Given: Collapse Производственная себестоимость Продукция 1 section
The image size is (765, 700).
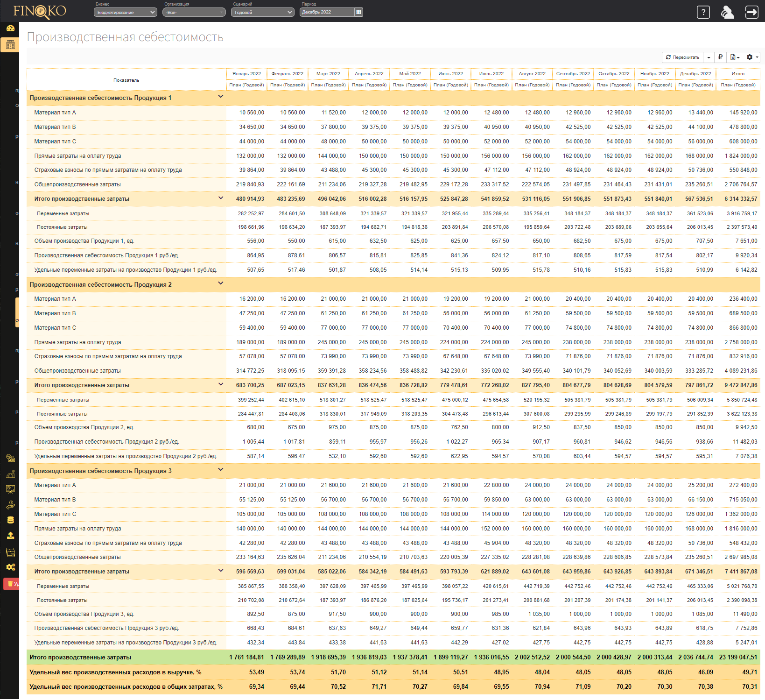Looking at the screenshot, I should coord(221,97).
